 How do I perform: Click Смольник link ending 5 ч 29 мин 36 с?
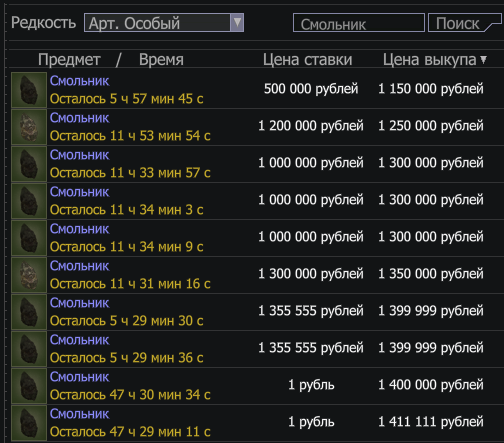[x=79, y=340]
